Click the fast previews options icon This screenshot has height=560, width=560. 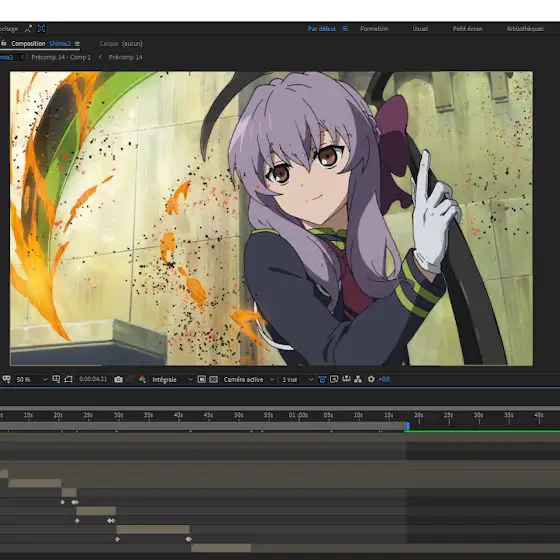334,379
